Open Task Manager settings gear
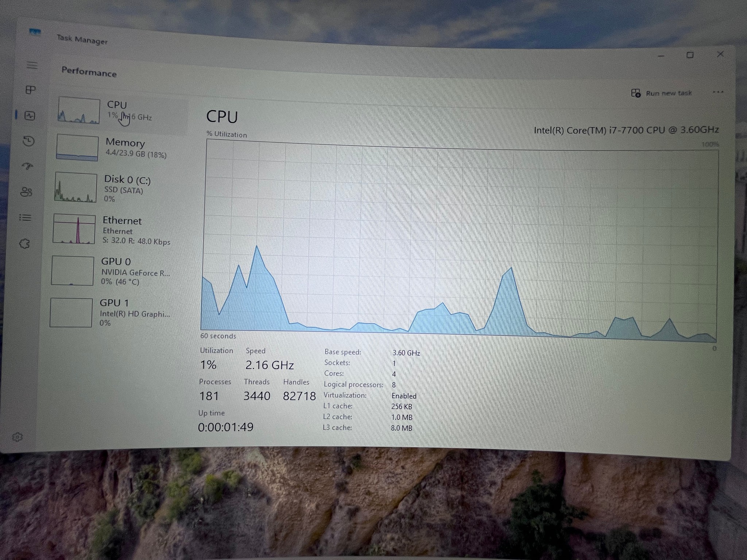The width and height of the screenshot is (747, 560). coord(17,437)
